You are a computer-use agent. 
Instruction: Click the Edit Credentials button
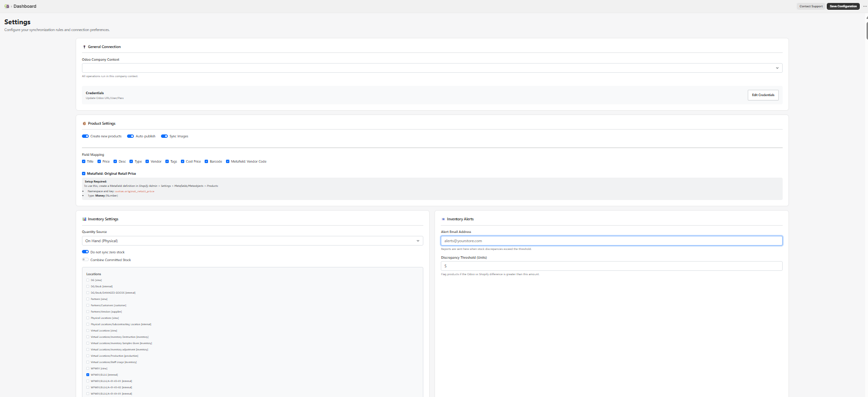click(x=763, y=95)
